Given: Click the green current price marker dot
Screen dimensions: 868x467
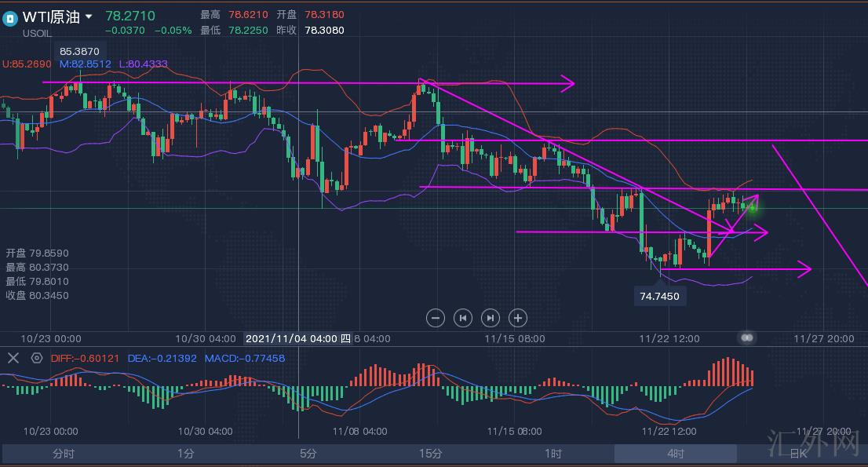Looking at the screenshot, I should [x=752, y=208].
